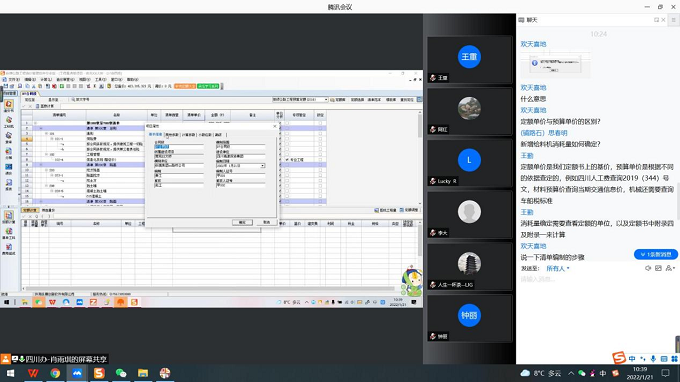
Task: Tick the 锁定 checkbox in row 8
Action: coord(320,160)
